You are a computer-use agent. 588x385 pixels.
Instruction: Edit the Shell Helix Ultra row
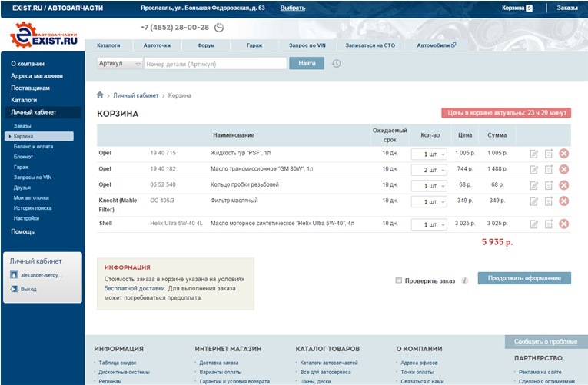pyautogui.click(x=534, y=224)
